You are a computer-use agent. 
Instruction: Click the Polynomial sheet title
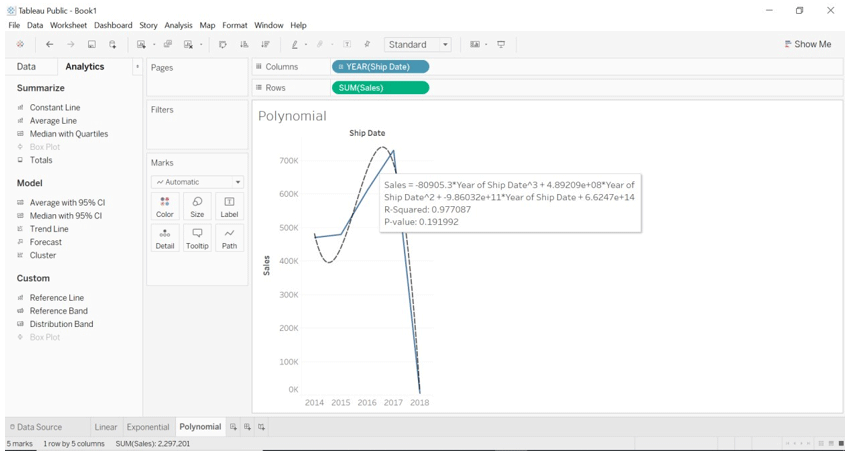click(292, 116)
